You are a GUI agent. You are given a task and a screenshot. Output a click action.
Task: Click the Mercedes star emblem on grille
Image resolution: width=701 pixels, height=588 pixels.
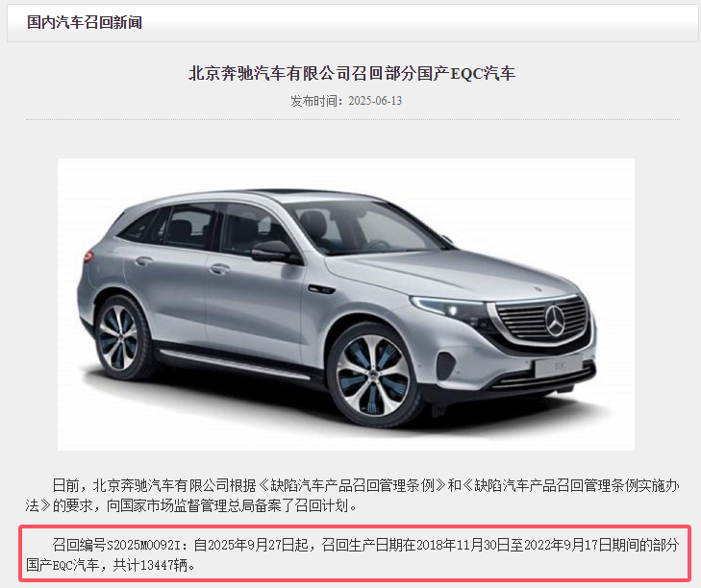tap(555, 320)
